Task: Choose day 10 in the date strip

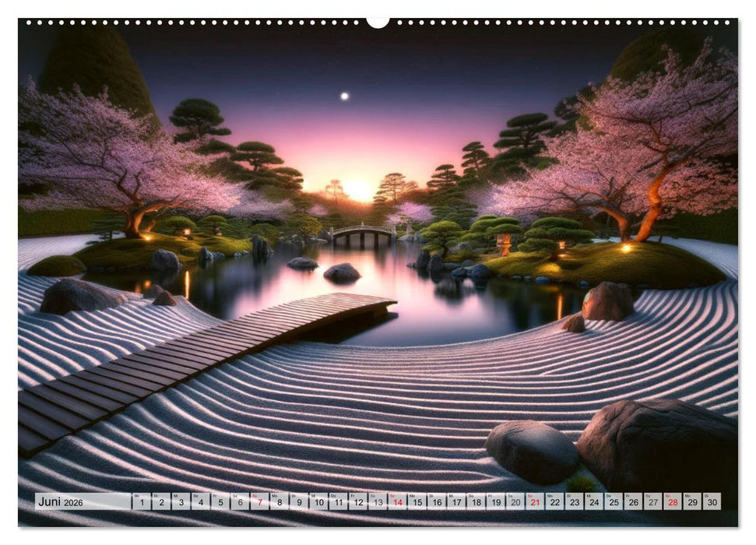Action: point(318,502)
